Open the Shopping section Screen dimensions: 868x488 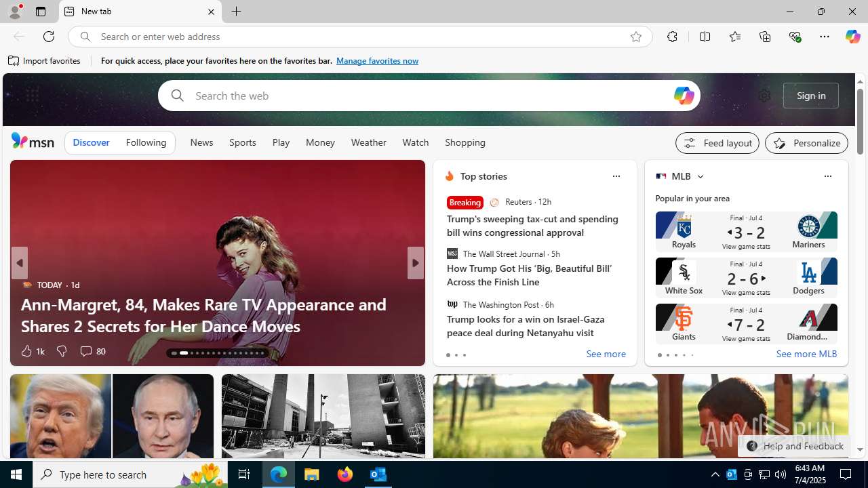click(465, 142)
